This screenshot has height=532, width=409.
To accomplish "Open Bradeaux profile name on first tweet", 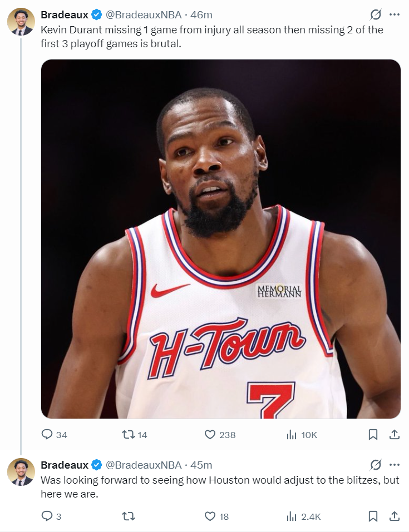I will [x=65, y=14].
